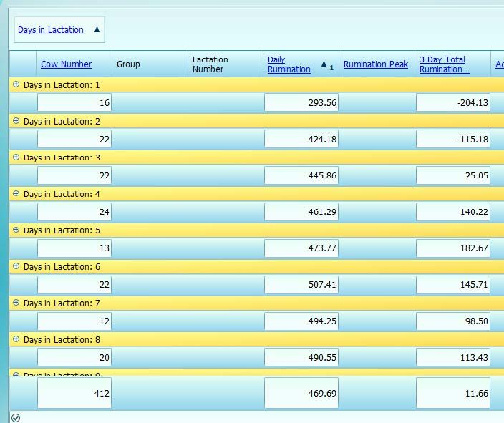Screen dimensions: 504x423
Task: Select the 424.18 daily rumination cell
Action: click(301, 139)
